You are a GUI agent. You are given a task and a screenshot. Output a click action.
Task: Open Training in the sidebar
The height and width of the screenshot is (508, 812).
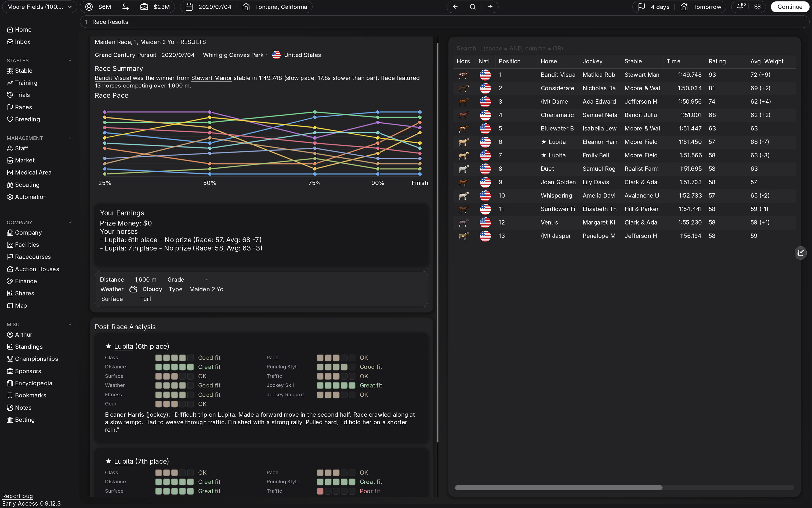point(22,83)
